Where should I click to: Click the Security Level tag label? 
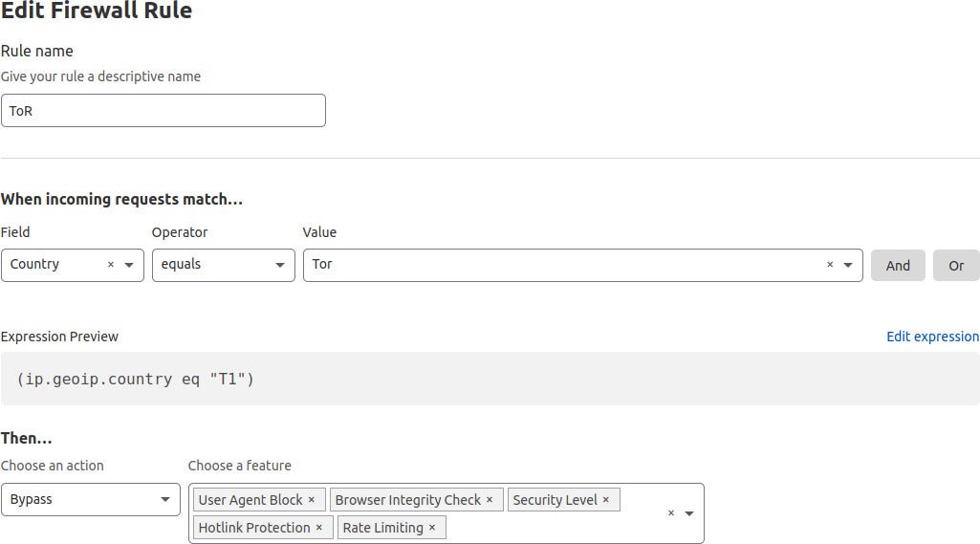pos(555,500)
